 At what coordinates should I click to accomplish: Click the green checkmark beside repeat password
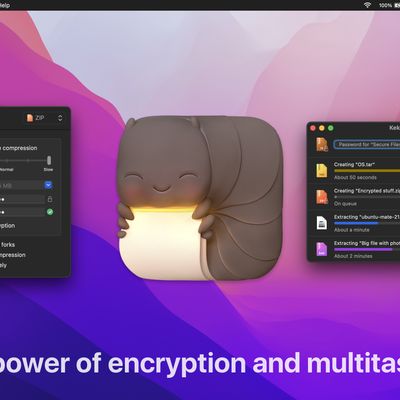click(x=50, y=212)
